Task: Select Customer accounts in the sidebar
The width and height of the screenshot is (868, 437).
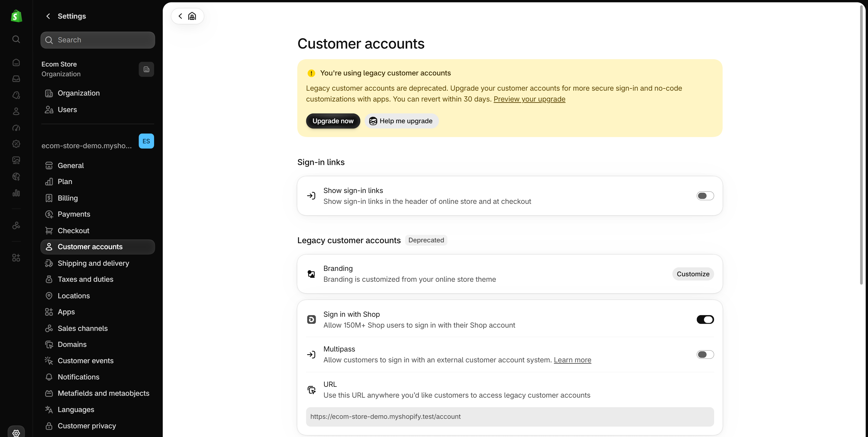Action: pos(97,247)
